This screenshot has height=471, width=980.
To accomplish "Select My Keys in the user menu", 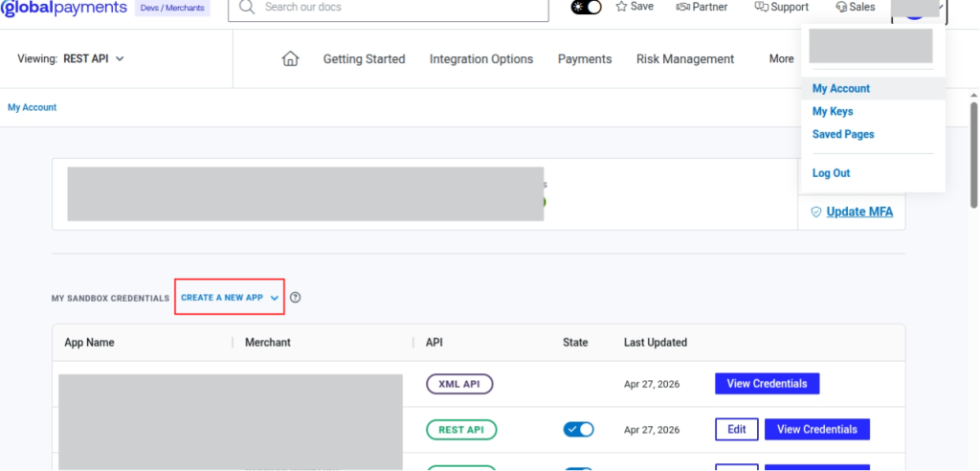I will (833, 111).
